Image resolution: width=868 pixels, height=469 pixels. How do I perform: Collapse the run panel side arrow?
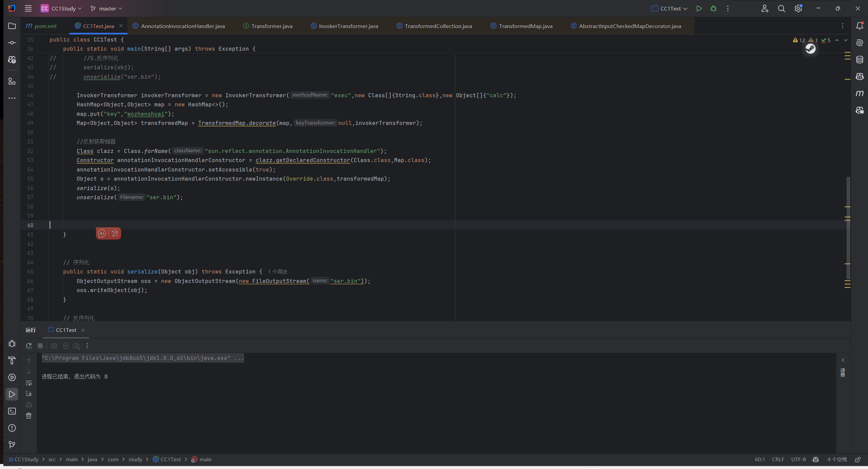pyautogui.click(x=843, y=360)
